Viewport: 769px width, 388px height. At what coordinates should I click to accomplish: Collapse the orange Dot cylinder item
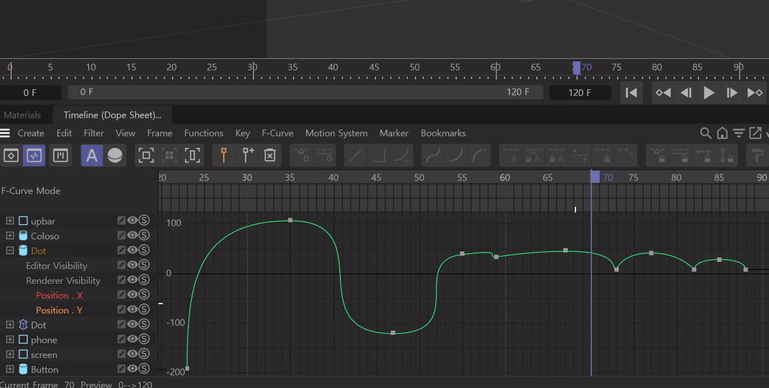coord(10,251)
